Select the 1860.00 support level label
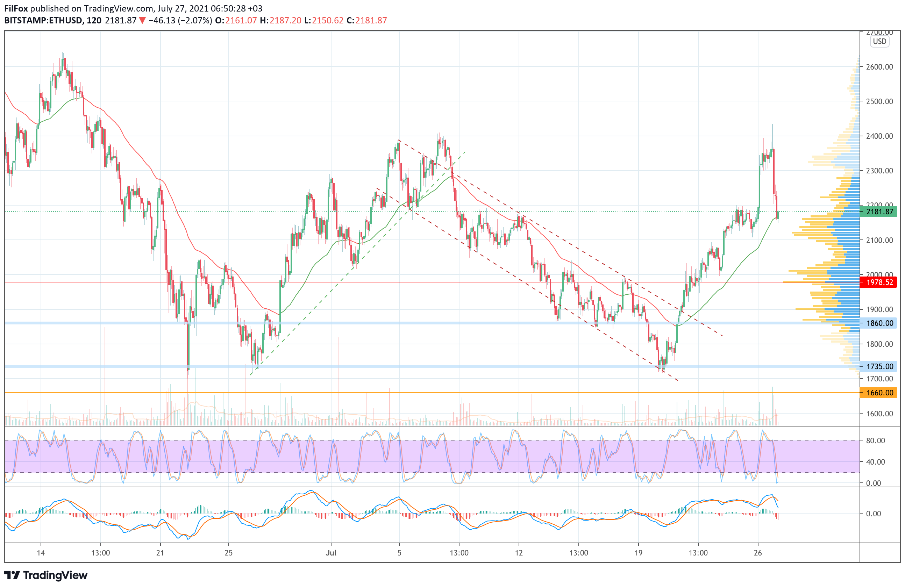Screen dimensions: 905x588 [879, 323]
